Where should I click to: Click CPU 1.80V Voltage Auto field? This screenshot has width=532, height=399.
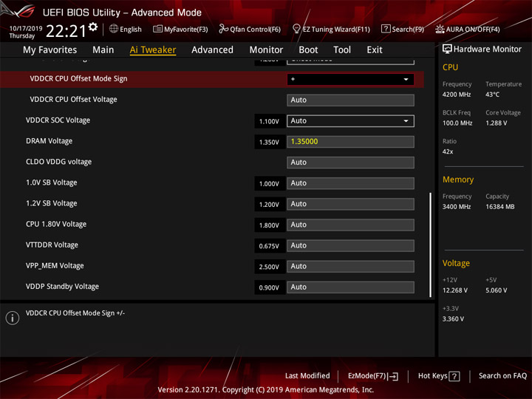tap(350, 225)
